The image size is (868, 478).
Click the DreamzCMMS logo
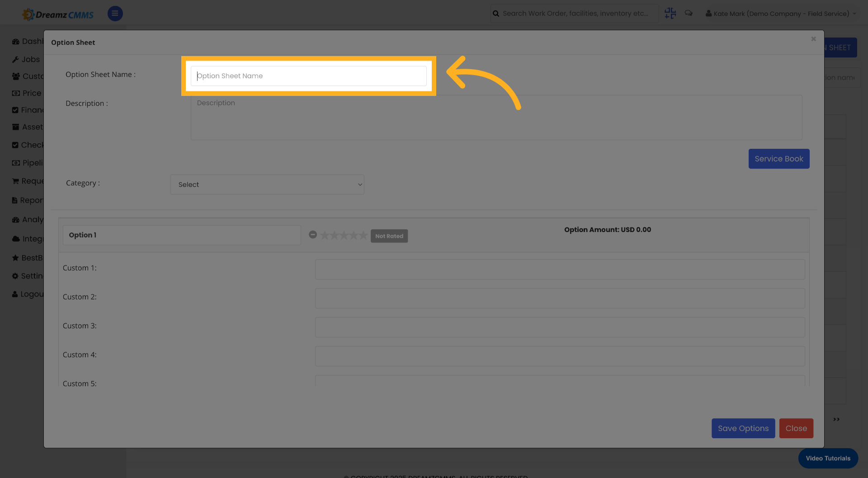[57, 14]
